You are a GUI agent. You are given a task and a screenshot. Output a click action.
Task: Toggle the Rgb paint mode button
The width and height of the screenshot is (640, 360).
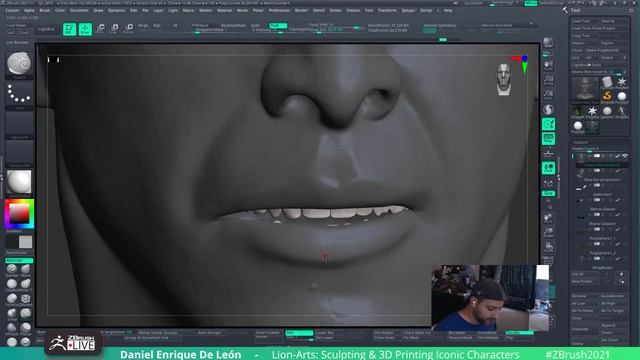(x=156, y=25)
